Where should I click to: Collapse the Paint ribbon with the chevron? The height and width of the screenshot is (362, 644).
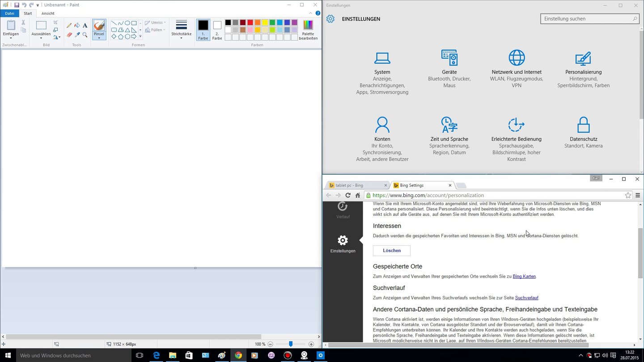click(311, 13)
